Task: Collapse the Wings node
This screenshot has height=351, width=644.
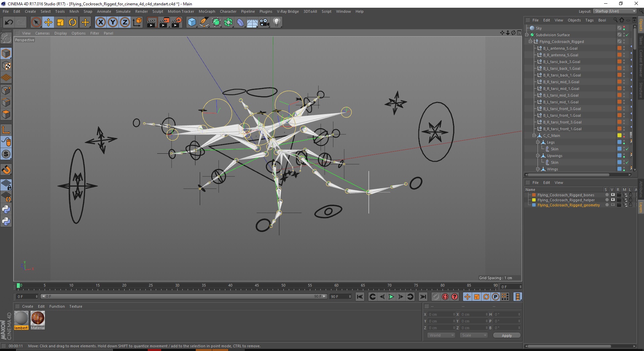Action: tap(538, 169)
